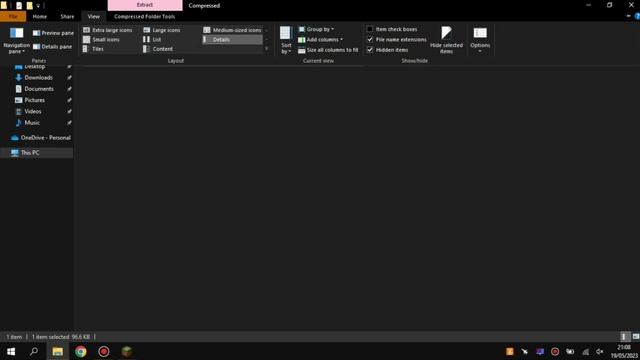Select Tiles layout
Image resolution: width=640 pixels, height=360 pixels.
[x=93, y=49]
